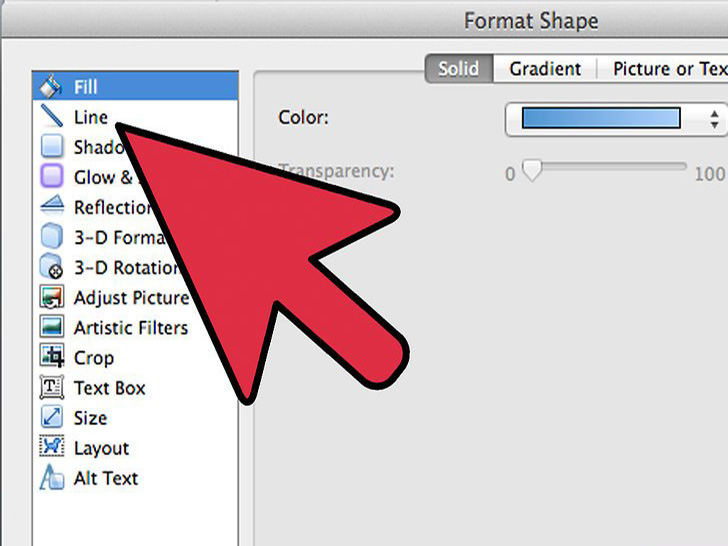Click the Shadow category icon

click(x=51, y=147)
